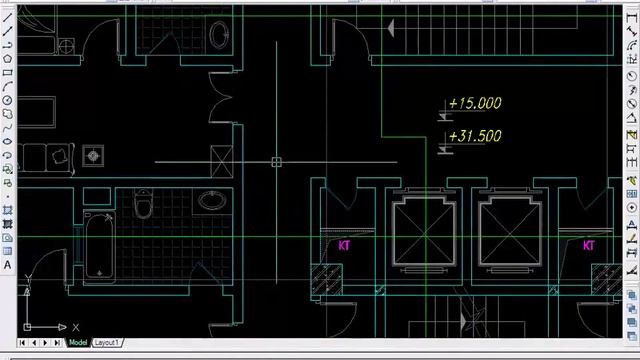Open the Tolerance tool
This screenshot has width=640, height=360.
(x=632, y=193)
